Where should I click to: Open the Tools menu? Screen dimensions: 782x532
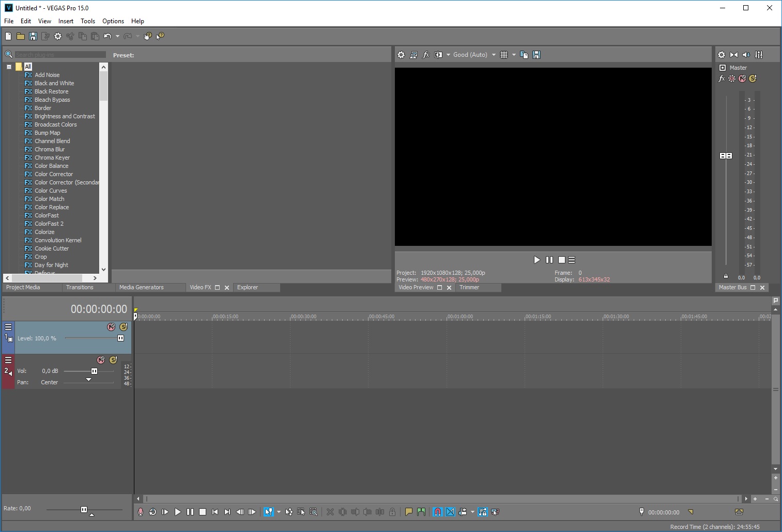tap(87, 21)
